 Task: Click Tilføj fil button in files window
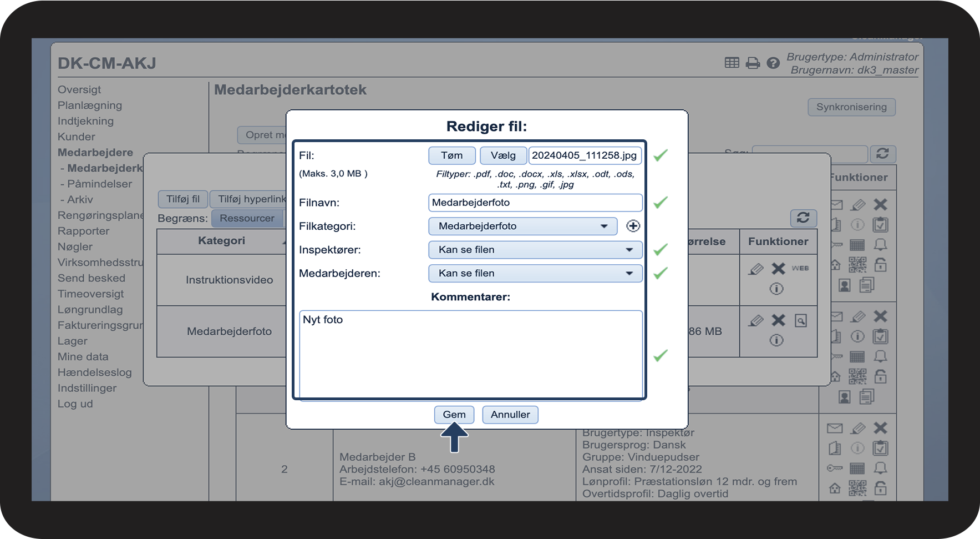coord(183,199)
